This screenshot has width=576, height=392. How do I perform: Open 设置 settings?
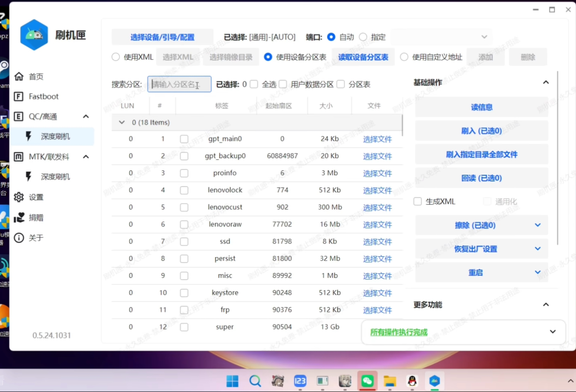[x=36, y=197]
